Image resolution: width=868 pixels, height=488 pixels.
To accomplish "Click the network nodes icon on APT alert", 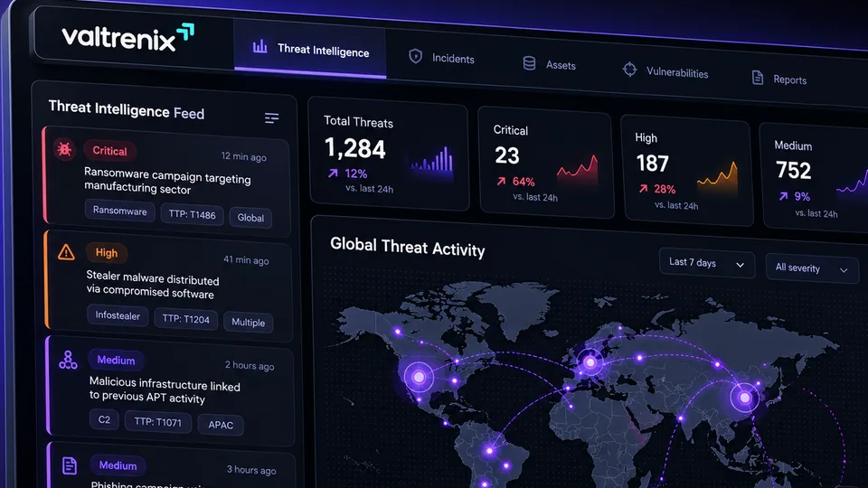I will click(68, 360).
